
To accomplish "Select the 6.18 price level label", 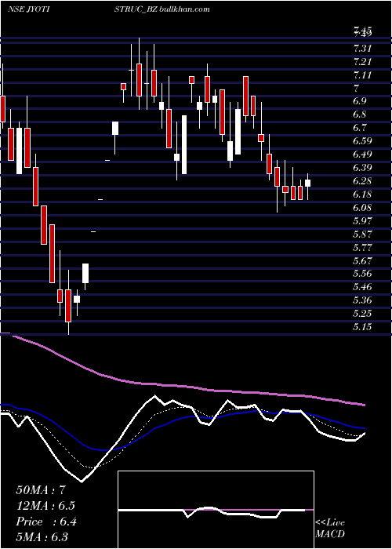I will click(362, 194).
